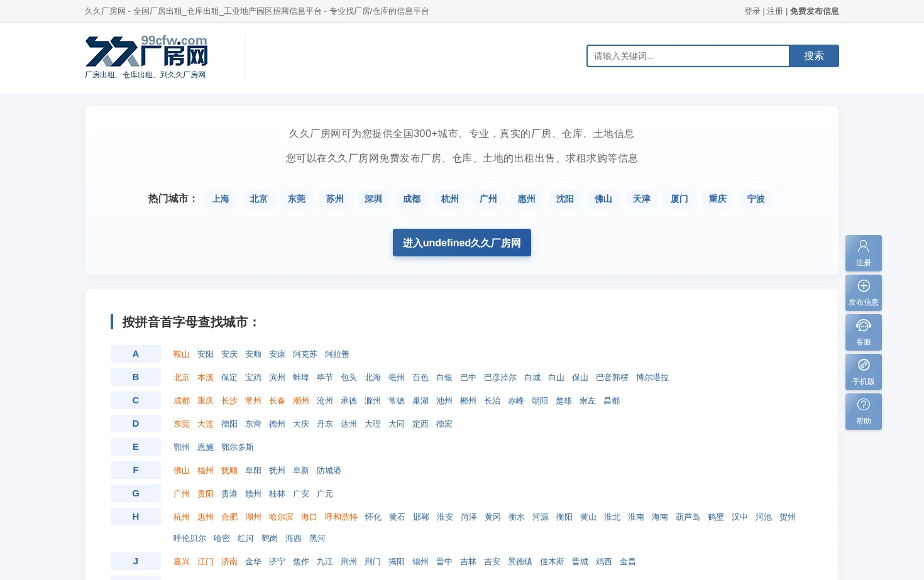Open city 长沙 in row C

coord(229,401)
